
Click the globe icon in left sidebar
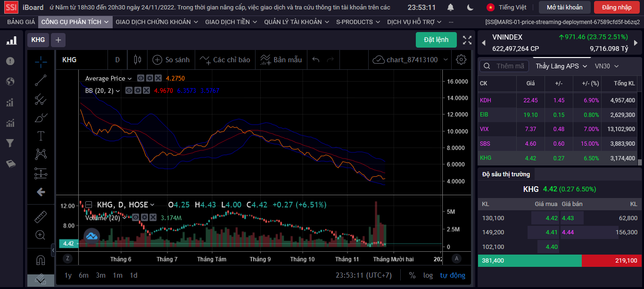(x=10, y=82)
